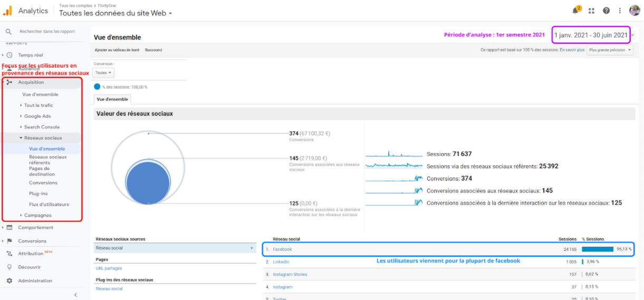Open the Plug-ins report

coord(38,194)
